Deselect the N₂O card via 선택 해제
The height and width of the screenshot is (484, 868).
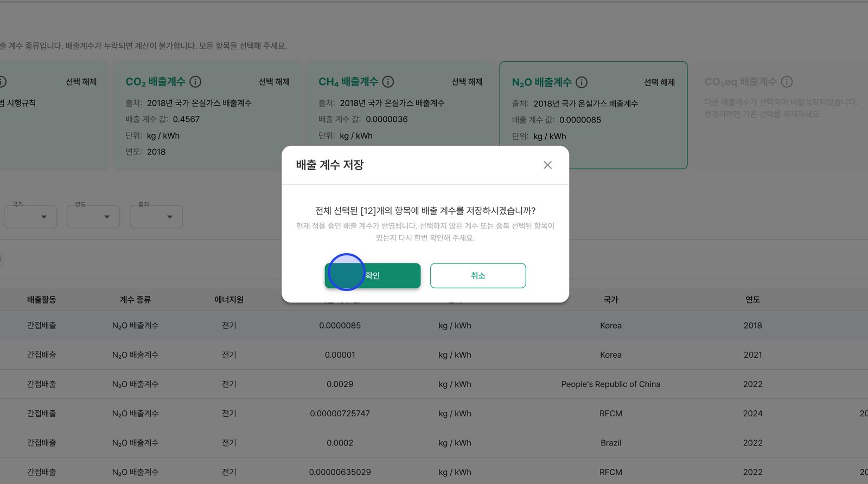(659, 82)
